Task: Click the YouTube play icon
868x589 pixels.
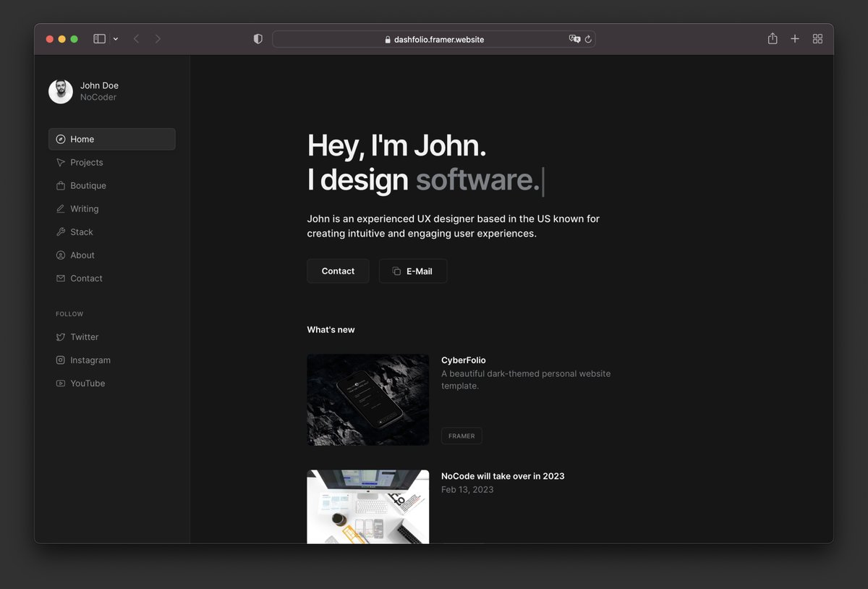Action: point(61,383)
